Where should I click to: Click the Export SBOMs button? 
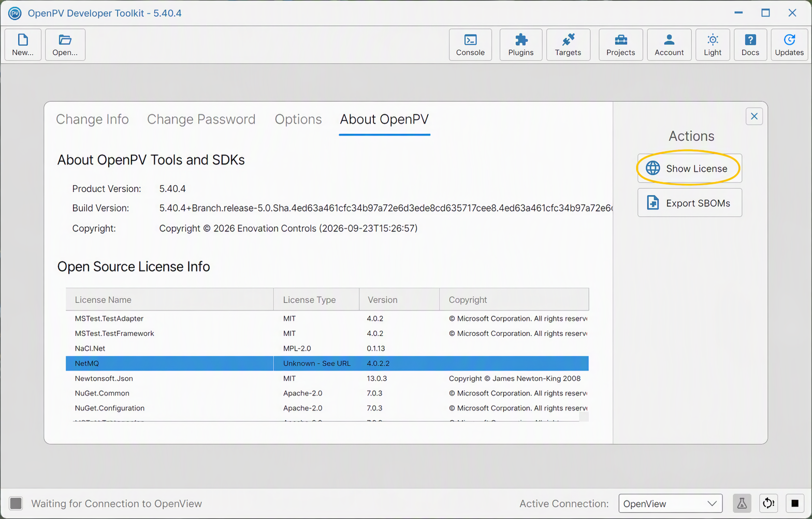[689, 203]
